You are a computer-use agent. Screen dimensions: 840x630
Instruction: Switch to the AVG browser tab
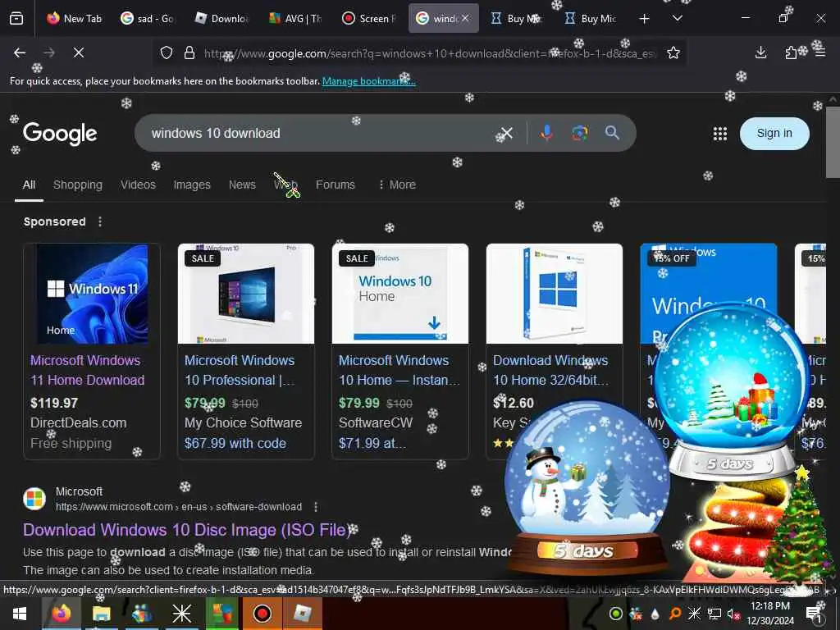click(295, 18)
